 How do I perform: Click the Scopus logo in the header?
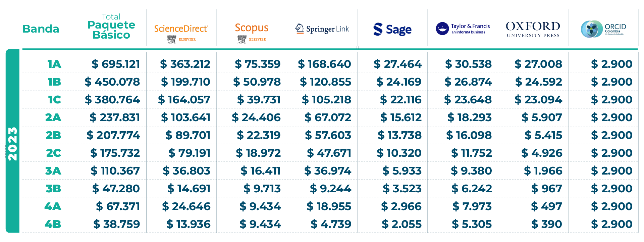point(252,28)
